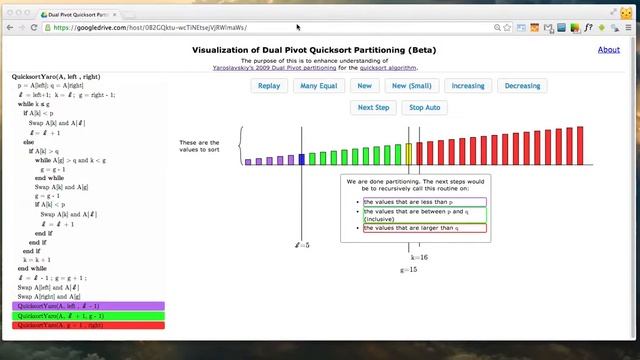The width and height of the screenshot is (640, 360).
Task: Click the 'k=16' marker label
Action: (x=419, y=257)
